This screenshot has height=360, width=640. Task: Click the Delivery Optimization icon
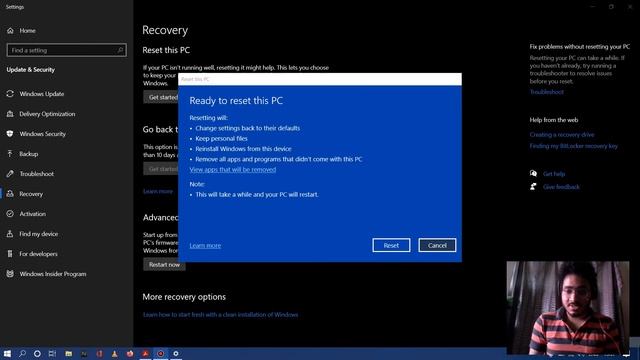click(10, 114)
